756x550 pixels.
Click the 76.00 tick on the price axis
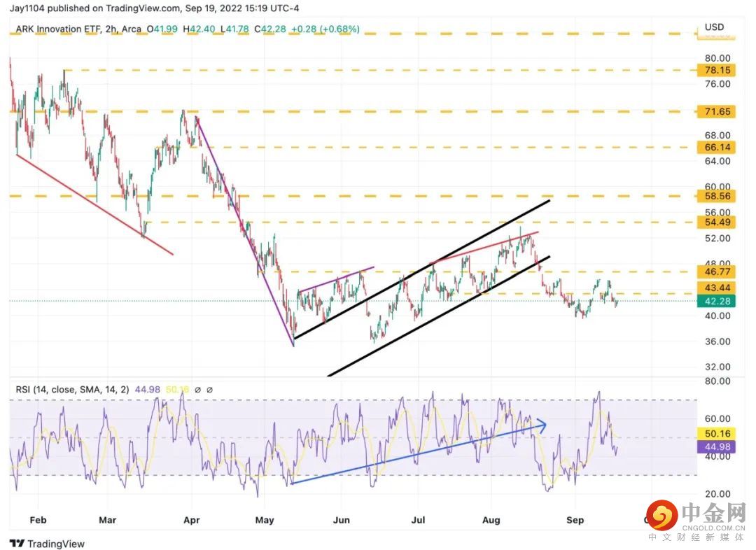(717, 84)
